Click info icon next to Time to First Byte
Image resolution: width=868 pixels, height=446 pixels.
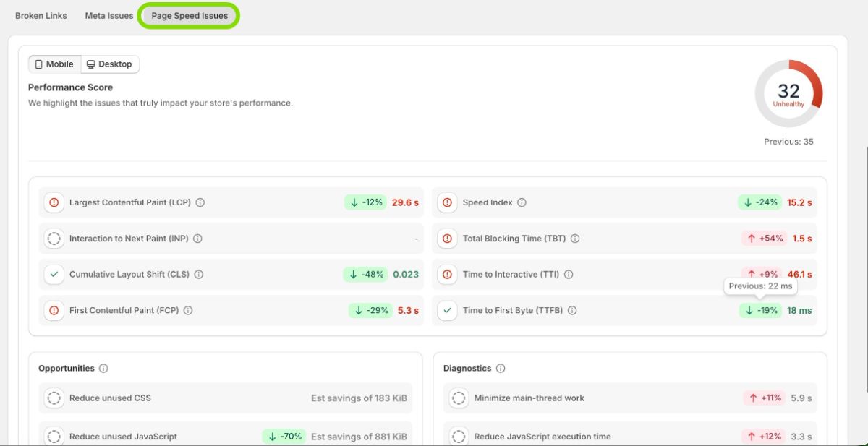click(572, 311)
